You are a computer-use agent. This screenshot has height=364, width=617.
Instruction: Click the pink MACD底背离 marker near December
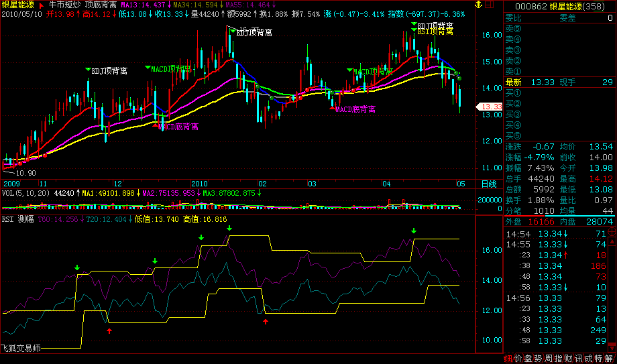coord(177,126)
